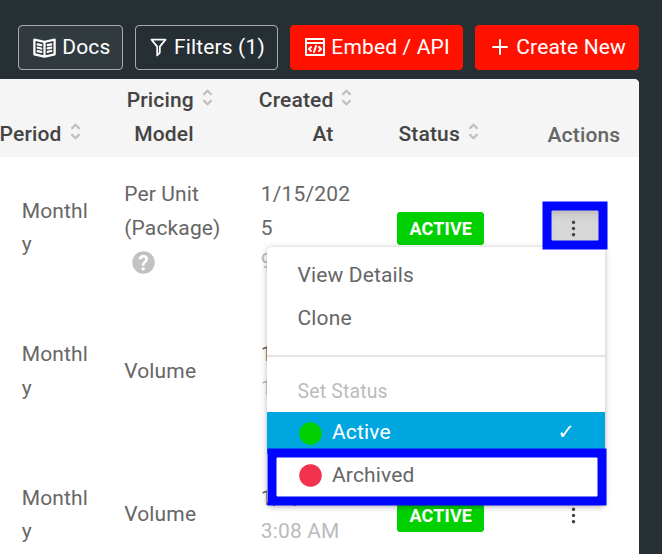Click the green Active status dot
The height and width of the screenshot is (554, 662).
pos(311,433)
